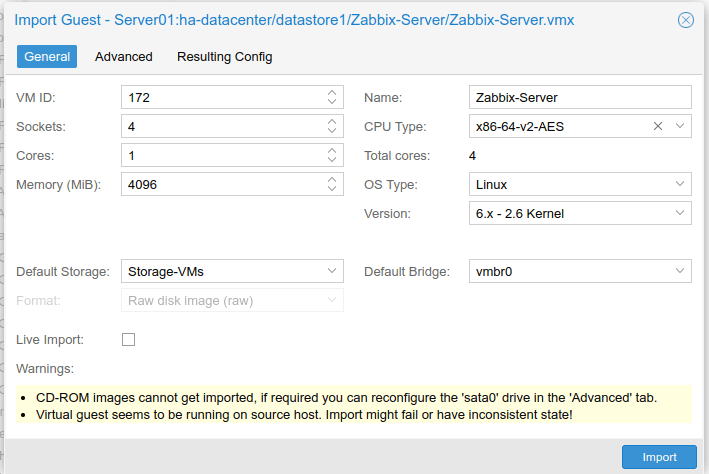Focus the Name text field
This screenshot has width=709, height=474.
click(580, 97)
